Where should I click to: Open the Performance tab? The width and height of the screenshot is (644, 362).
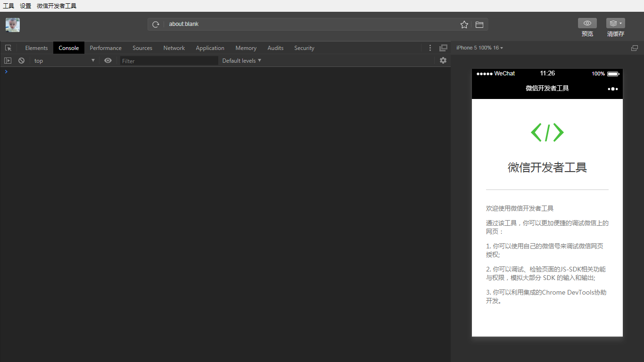106,48
